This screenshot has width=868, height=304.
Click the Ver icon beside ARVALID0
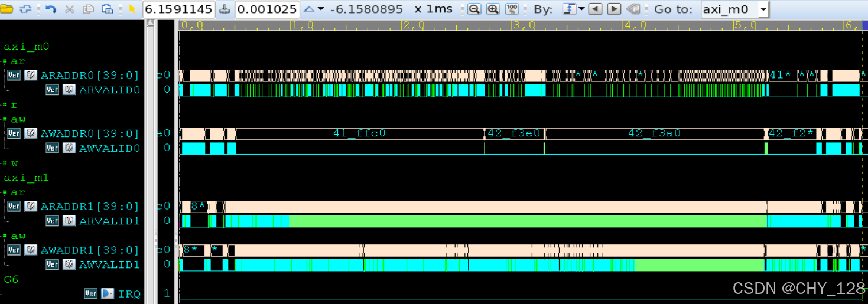pyautogui.click(x=53, y=90)
